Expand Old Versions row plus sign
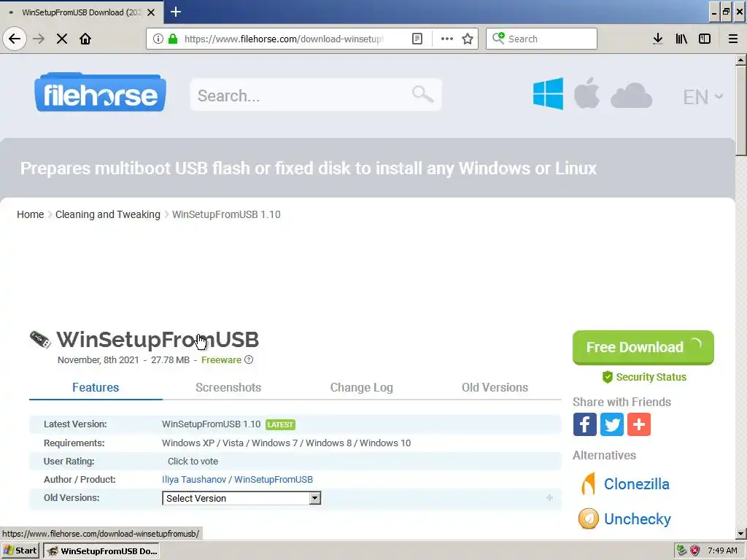This screenshot has width=747, height=560. [x=549, y=497]
